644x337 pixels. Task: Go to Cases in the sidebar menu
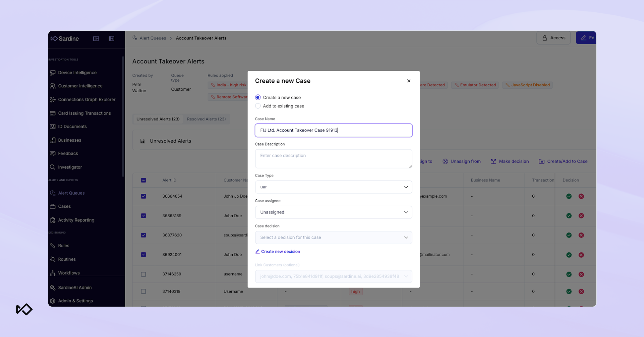coord(64,206)
